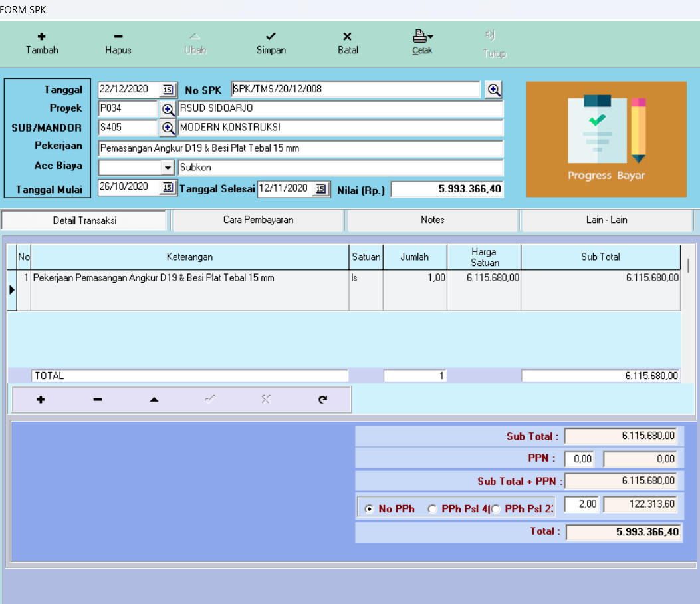Click the Hapus minus toolbar icon
Viewport: 700px width, 604px height.
[118, 37]
